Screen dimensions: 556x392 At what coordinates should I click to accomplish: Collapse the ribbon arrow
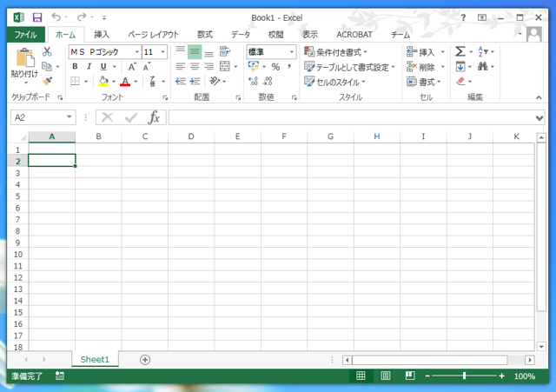click(x=539, y=97)
